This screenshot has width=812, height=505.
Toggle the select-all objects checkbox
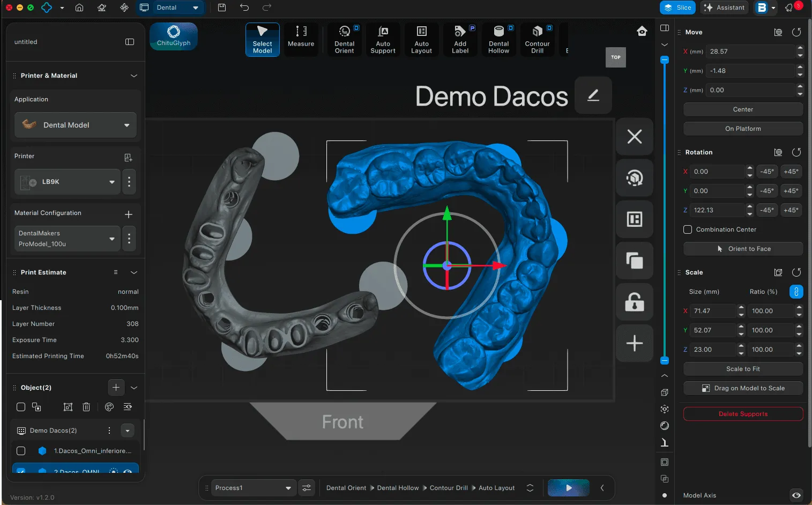pos(21,407)
